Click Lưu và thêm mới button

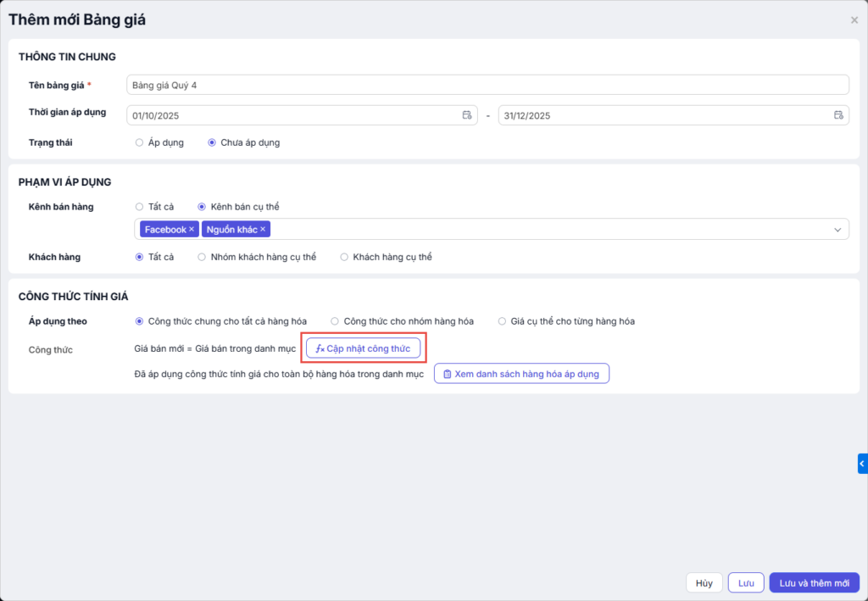[x=814, y=583]
